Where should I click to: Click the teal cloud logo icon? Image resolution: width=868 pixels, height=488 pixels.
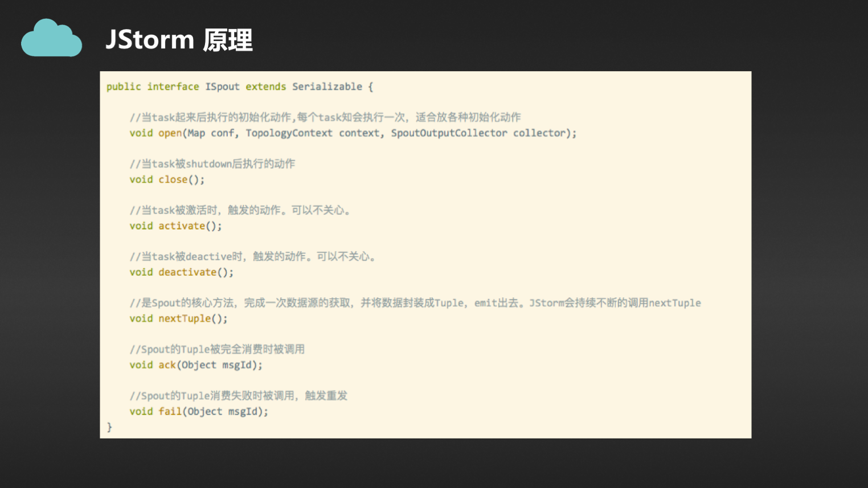(x=51, y=38)
